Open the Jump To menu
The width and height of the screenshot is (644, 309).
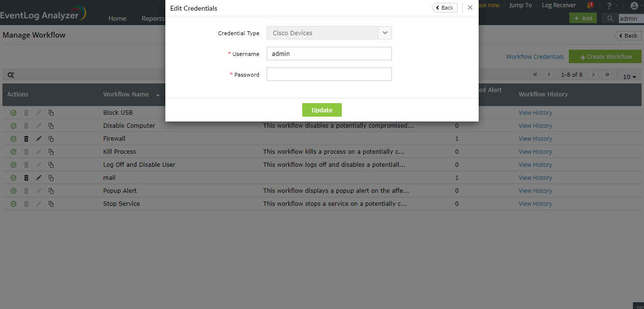(520, 5)
